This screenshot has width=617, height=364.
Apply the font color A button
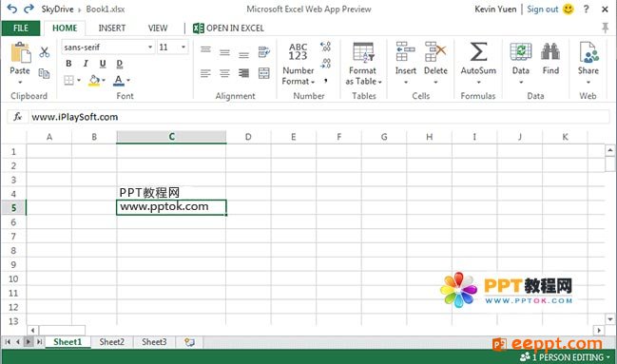click(x=118, y=80)
